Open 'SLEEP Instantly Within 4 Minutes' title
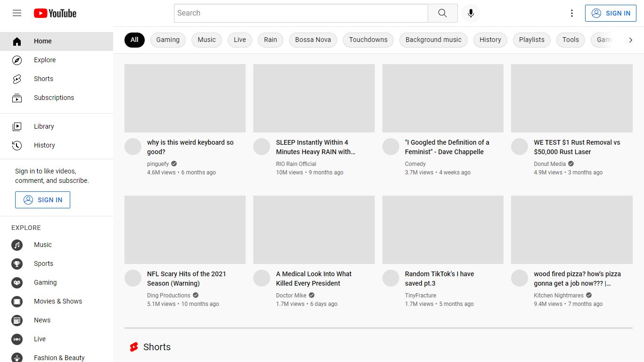The width and height of the screenshot is (644, 362). (x=316, y=147)
